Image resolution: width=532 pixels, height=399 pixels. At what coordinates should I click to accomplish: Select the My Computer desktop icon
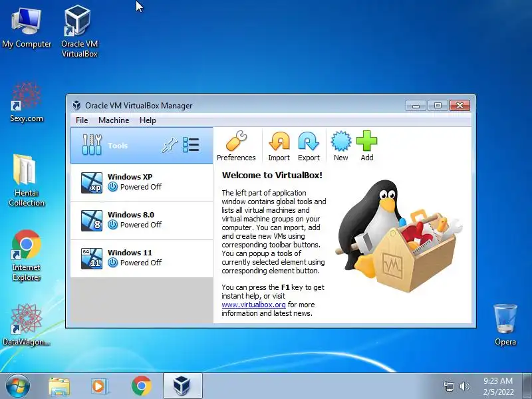[27, 29]
